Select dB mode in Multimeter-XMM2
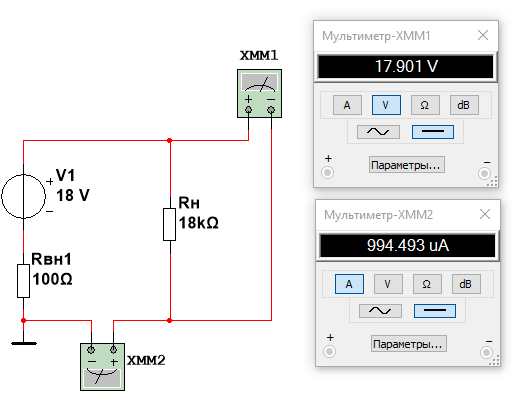 pyautogui.click(x=466, y=284)
